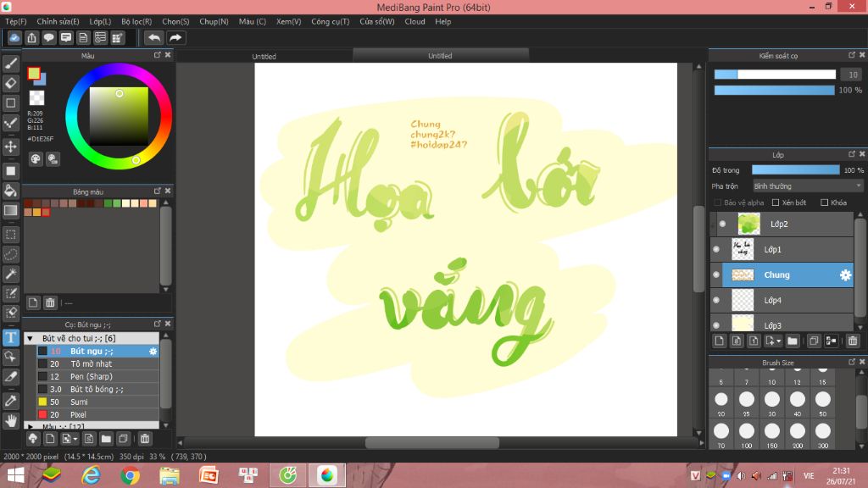
Task: Toggle Khóa layer lock checkbox
Action: click(x=824, y=202)
